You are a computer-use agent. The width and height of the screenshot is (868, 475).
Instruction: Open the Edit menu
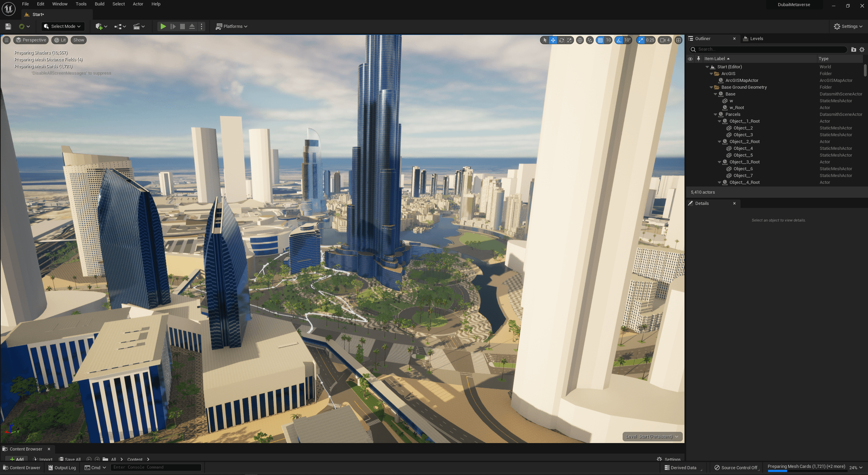pos(41,4)
